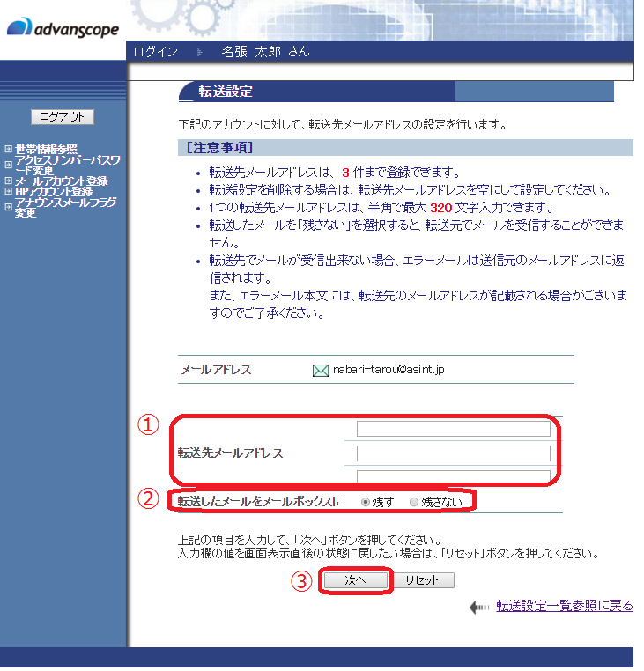Select the 残さない radio button
This screenshot has height=671, width=644.
tap(415, 504)
